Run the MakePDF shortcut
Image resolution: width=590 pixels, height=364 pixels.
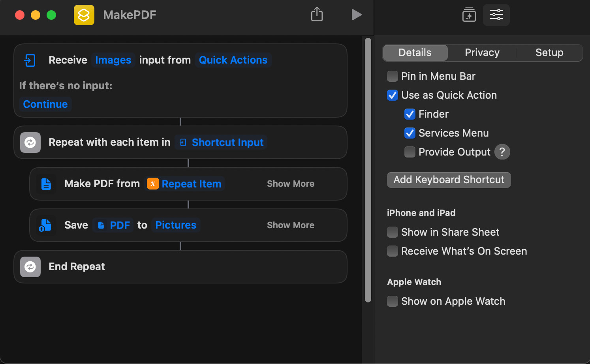356,15
